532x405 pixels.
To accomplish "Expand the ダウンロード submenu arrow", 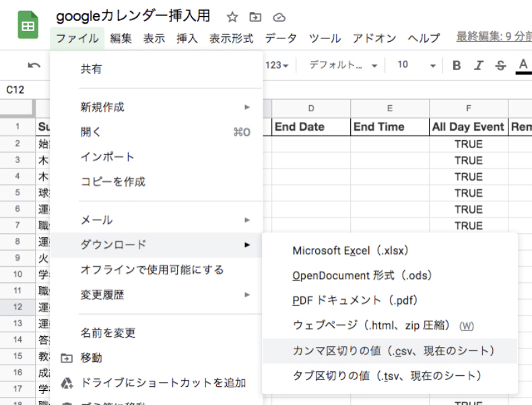I will pos(247,245).
